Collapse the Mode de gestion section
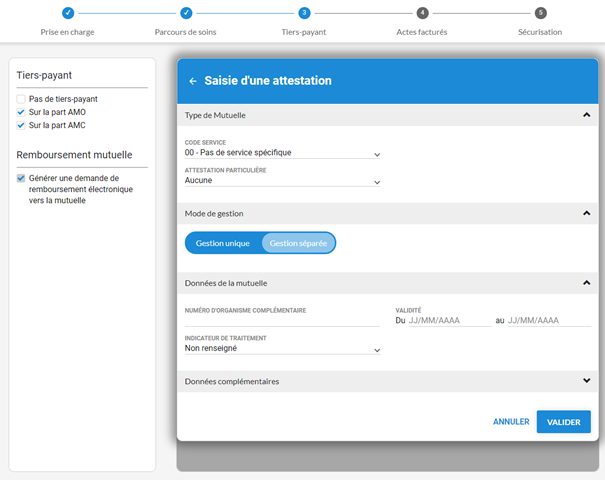Image resolution: width=605 pixels, height=480 pixels. tap(586, 214)
